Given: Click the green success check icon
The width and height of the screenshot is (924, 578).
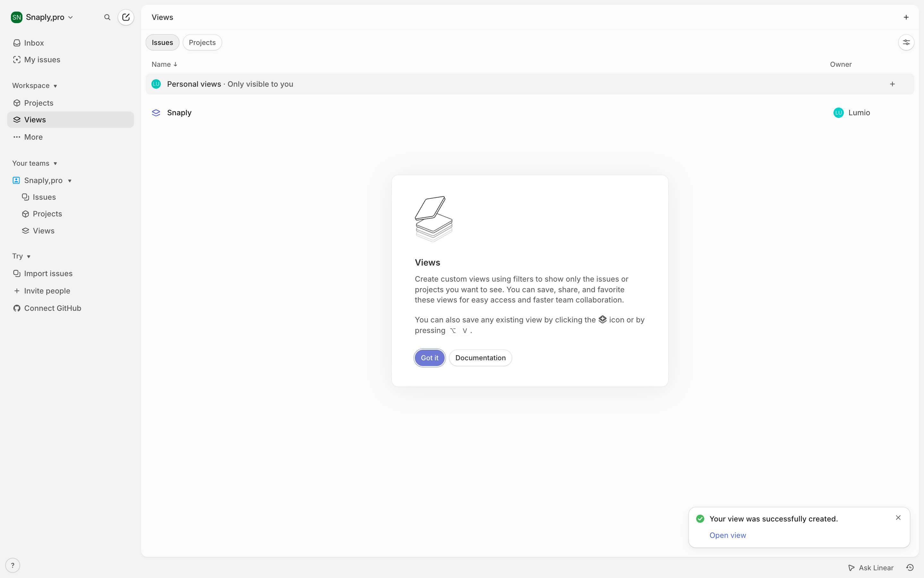Looking at the screenshot, I should point(700,519).
